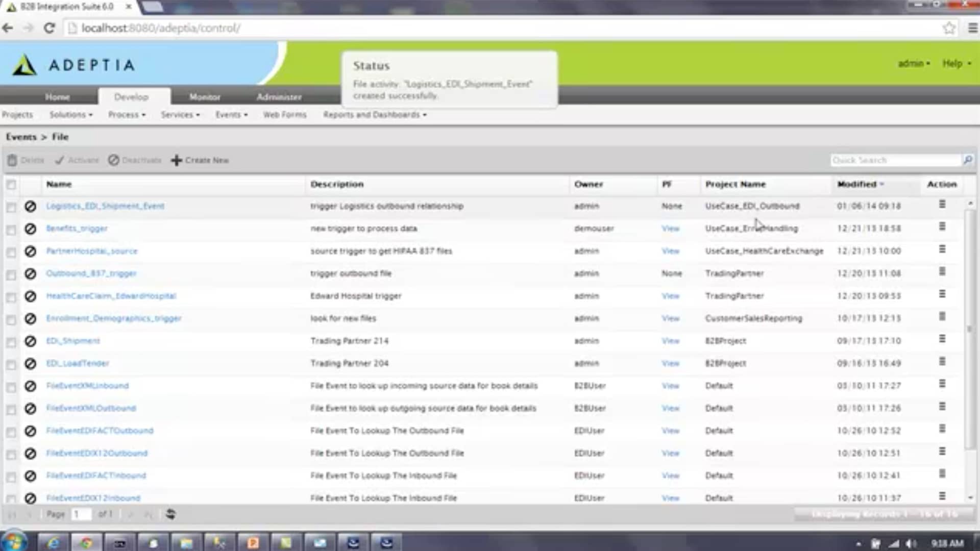Click deactivated status icon beside Benefits_trigger

30,229
